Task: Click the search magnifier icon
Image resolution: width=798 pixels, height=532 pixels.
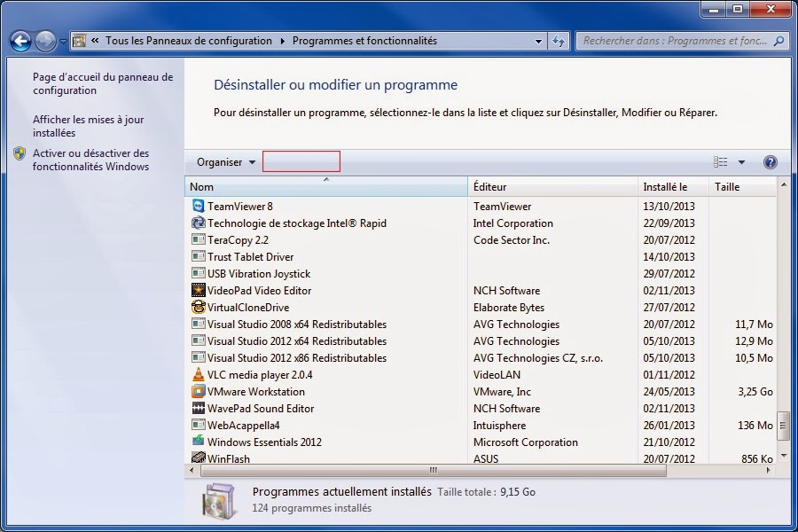Action: [778, 41]
